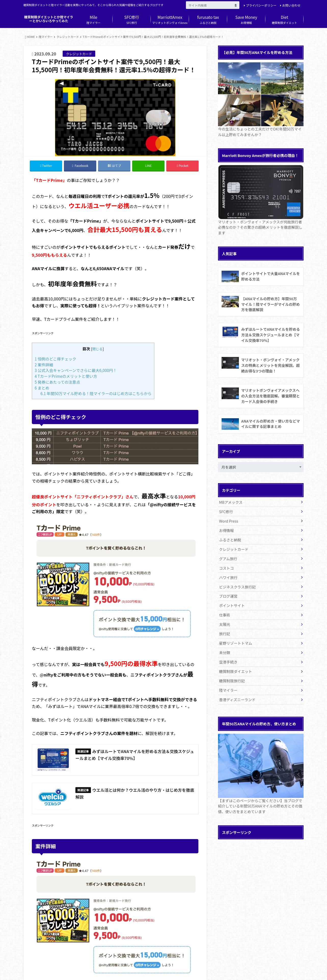
Task: Jump to 2 案件詳細 section
Action: coord(44,365)
